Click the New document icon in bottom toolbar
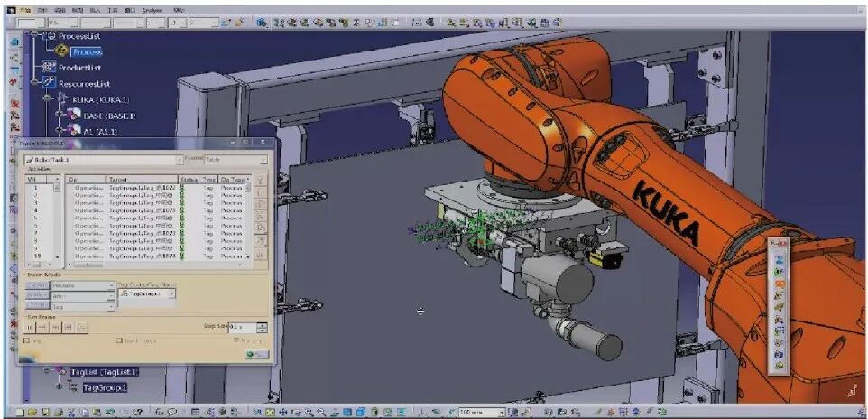Screen dimensions: 868x419 pos(19,412)
